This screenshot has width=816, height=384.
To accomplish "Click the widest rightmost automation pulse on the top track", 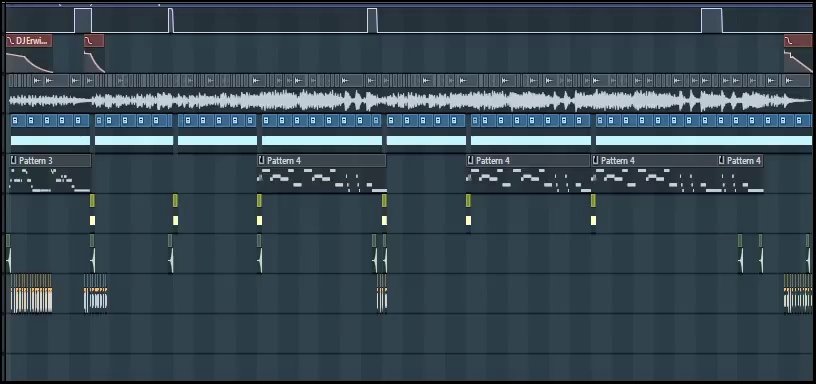I will (712, 20).
